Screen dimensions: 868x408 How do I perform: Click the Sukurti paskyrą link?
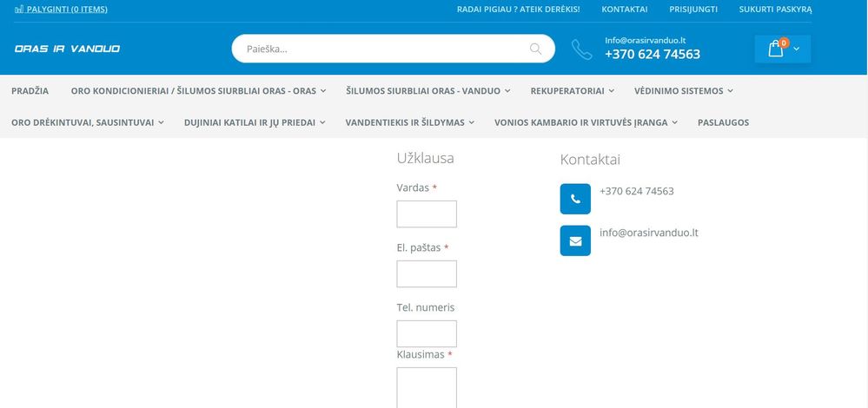point(775,10)
